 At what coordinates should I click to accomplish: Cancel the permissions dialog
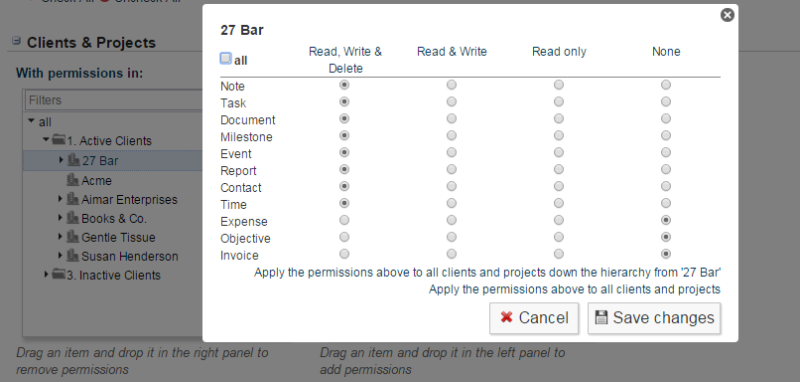[x=534, y=318]
